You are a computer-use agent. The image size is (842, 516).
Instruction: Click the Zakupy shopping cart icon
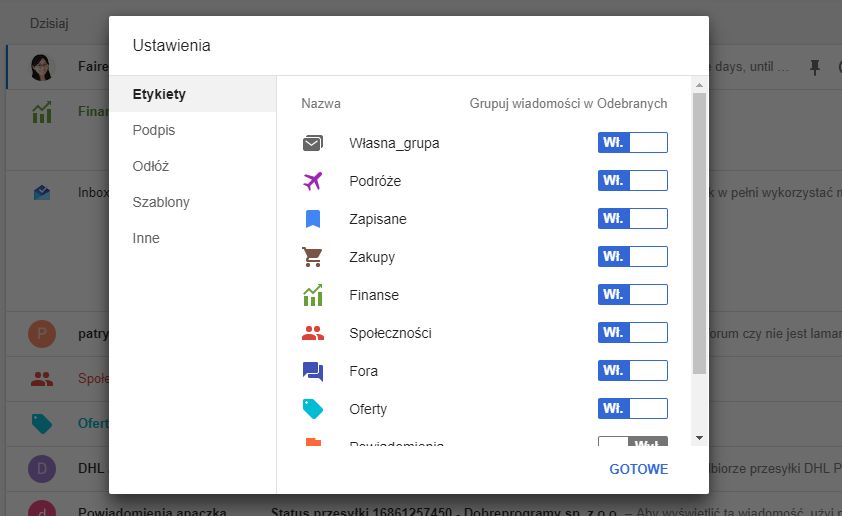313,257
